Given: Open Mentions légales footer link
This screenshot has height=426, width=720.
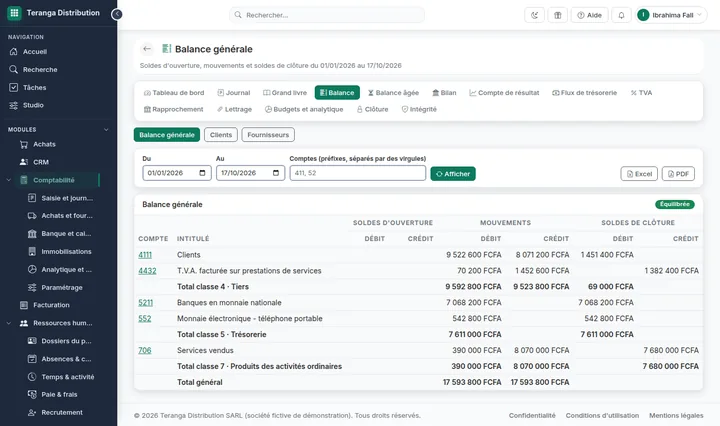Looking at the screenshot, I should [676, 415].
